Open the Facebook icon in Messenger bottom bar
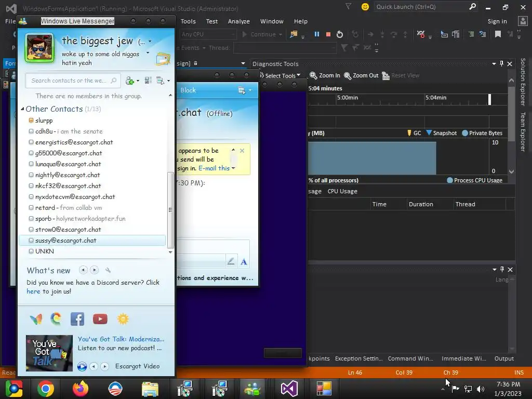The width and height of the screenshot is (532, 399). [77, 319]
